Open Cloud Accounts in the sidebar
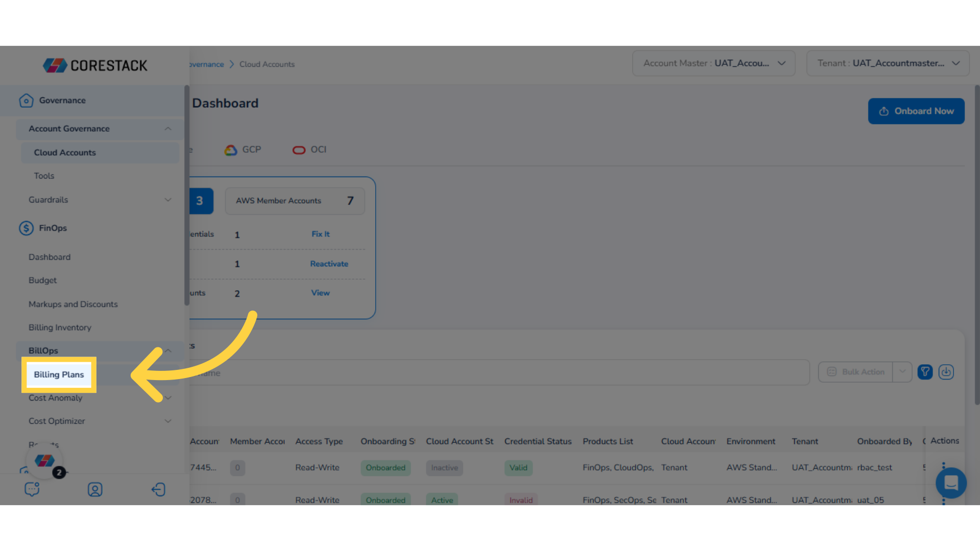 point(100,153)
